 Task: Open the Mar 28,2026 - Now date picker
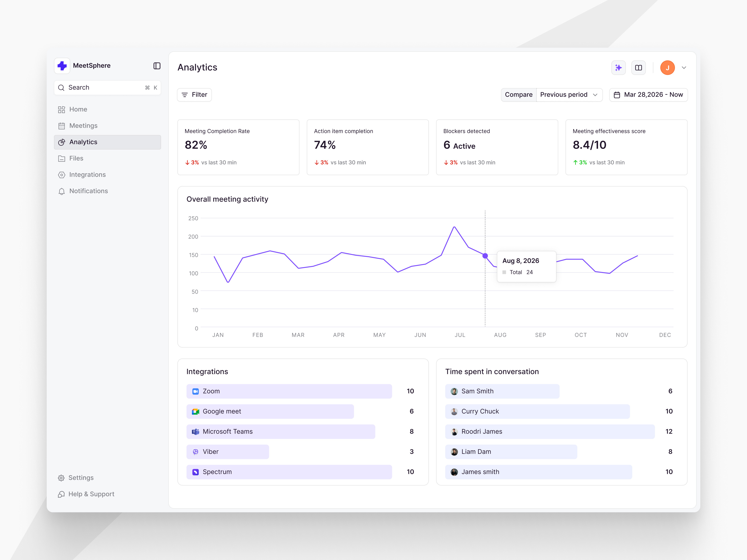[x=648, y=95]
